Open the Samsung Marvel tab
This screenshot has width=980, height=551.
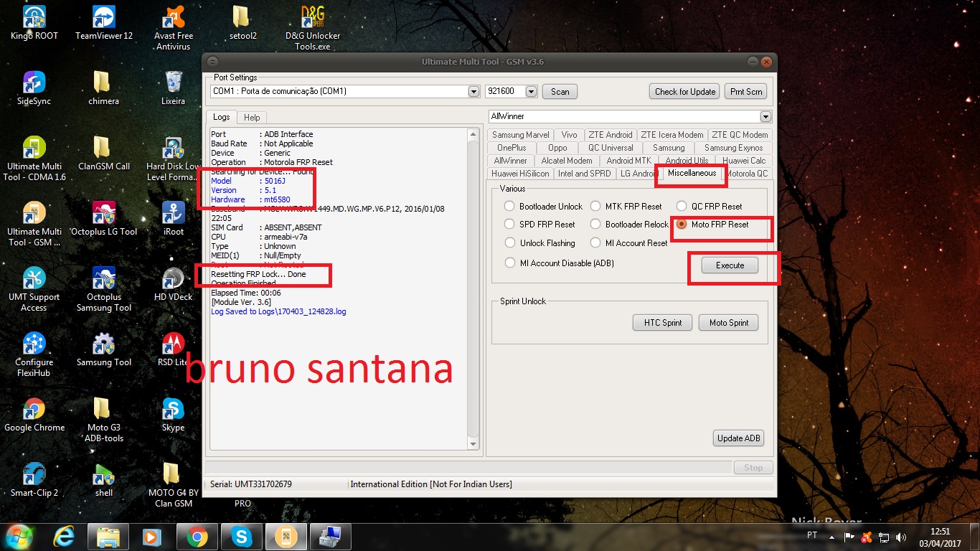pos(521,135)
